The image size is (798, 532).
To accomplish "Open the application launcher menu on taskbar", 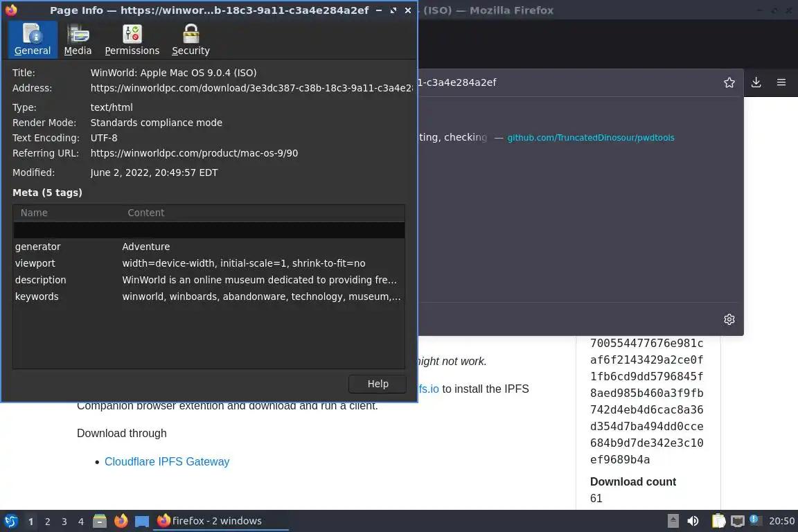I will point(11,522).
